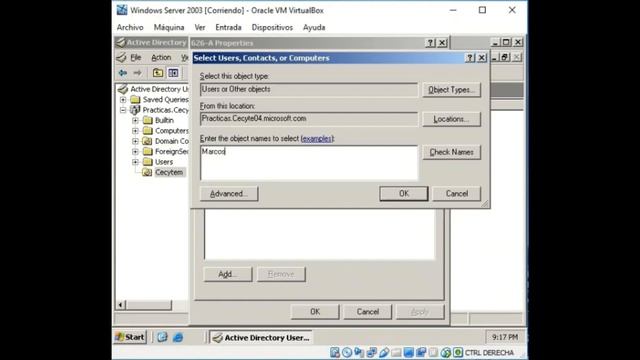Click the VirtualBox shared folders status icon
640x360 pixels.
click(x=396, y=352)
